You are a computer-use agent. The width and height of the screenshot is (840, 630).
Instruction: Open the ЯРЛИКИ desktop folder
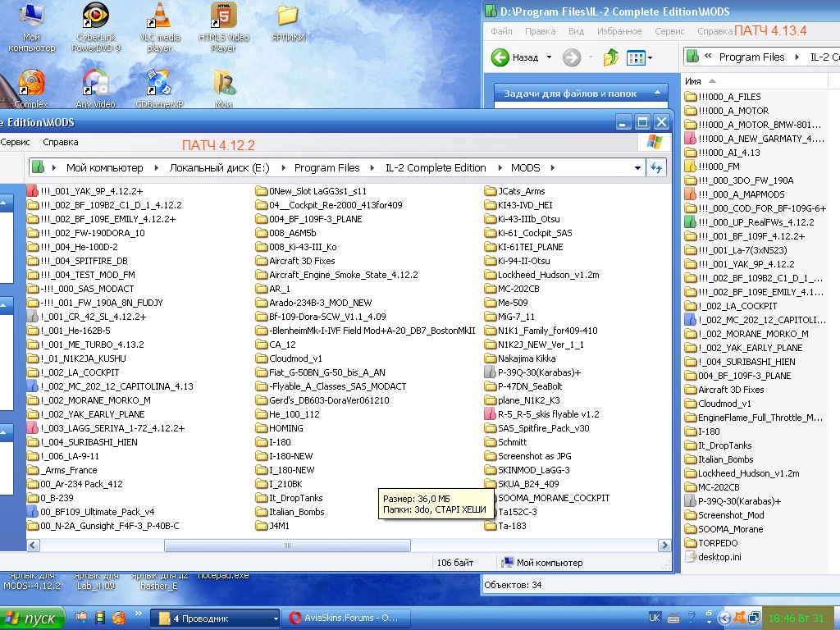(x=288, y=22)
